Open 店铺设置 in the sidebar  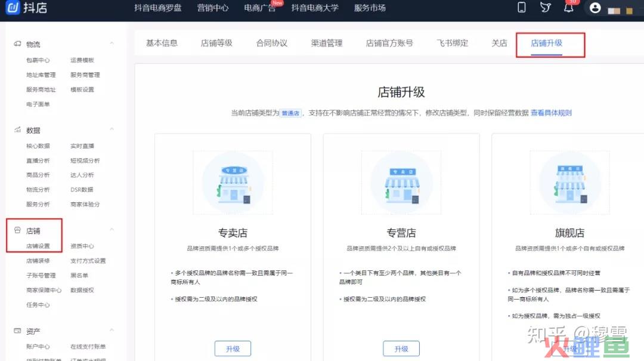(x=38, y=246)
